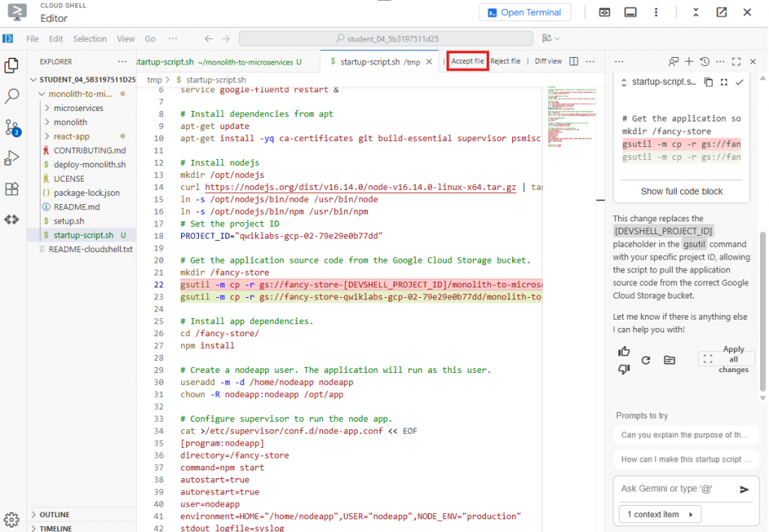
Task: Close the startup-script.sh /tmp tab
Action: (x=429, y=62)
